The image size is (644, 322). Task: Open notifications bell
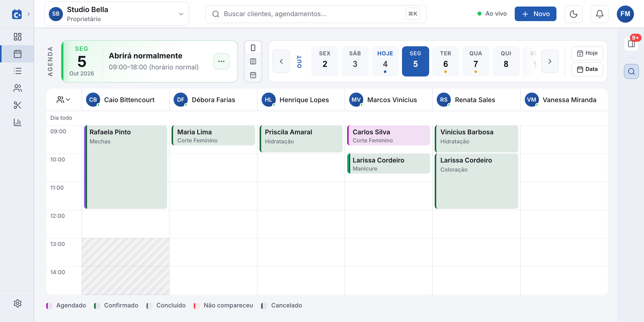click(x=599, y=14)
